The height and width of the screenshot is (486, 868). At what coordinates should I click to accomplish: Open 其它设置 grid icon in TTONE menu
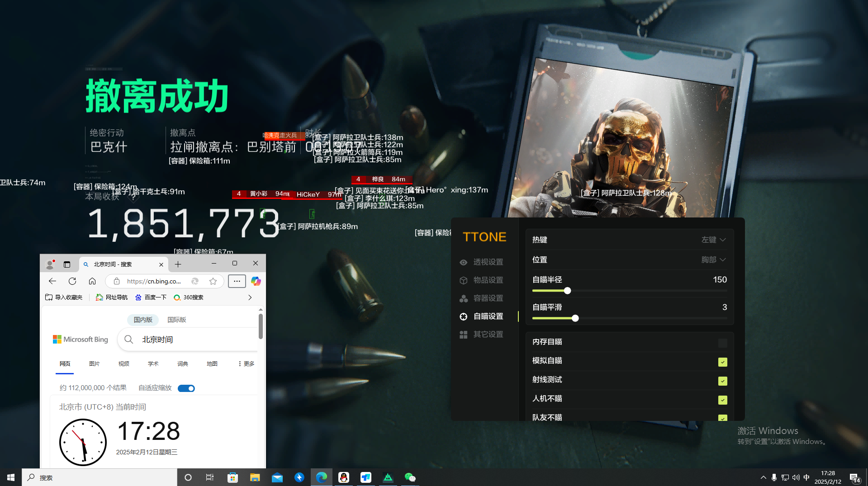click(x=463, y=334)
